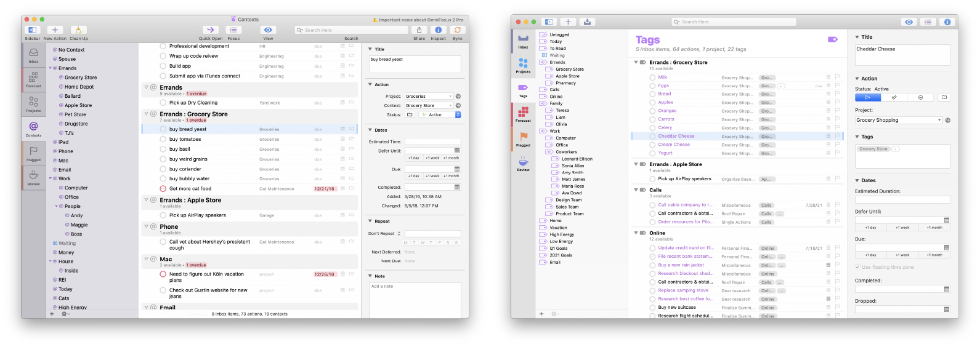Click the 'Add a note' field

[415, 299]
